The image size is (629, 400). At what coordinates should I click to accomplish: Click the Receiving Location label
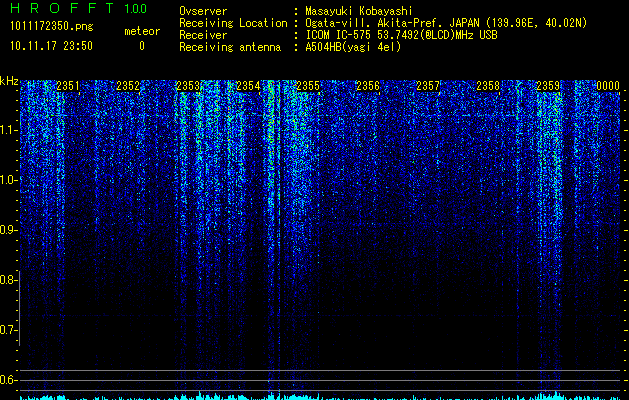click(233, 23)
